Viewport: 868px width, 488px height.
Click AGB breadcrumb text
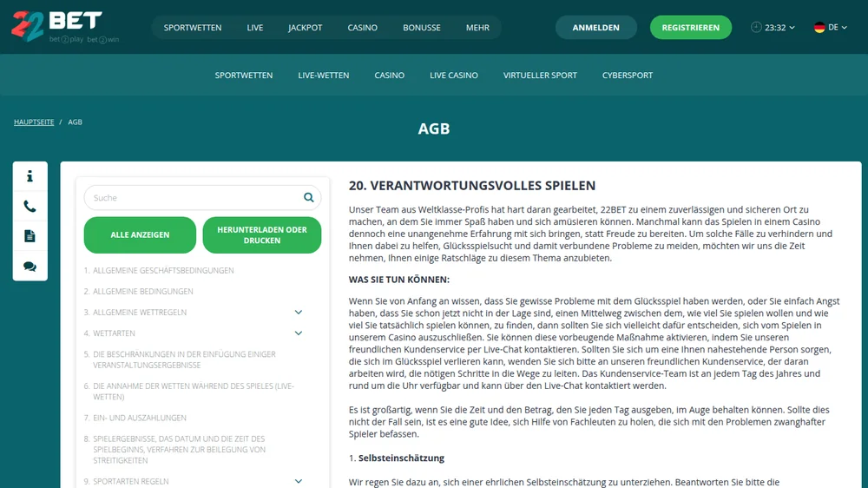(75, 122)
